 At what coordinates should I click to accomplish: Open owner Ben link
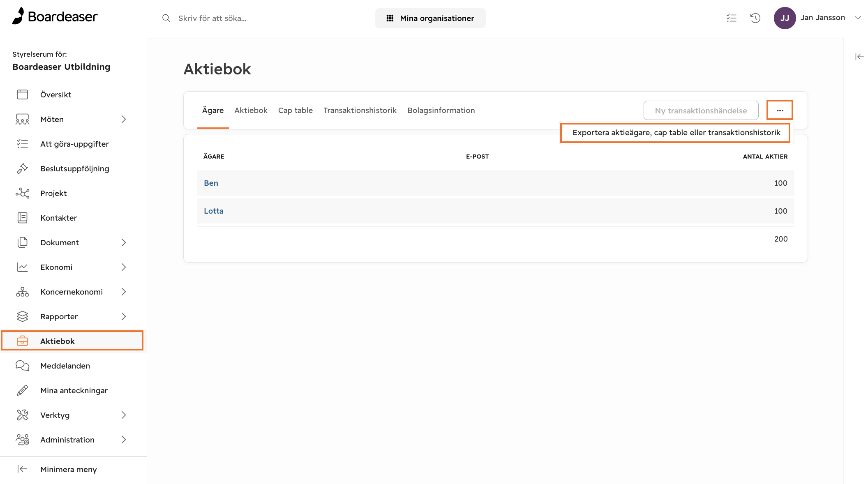[x=211, y=183]
